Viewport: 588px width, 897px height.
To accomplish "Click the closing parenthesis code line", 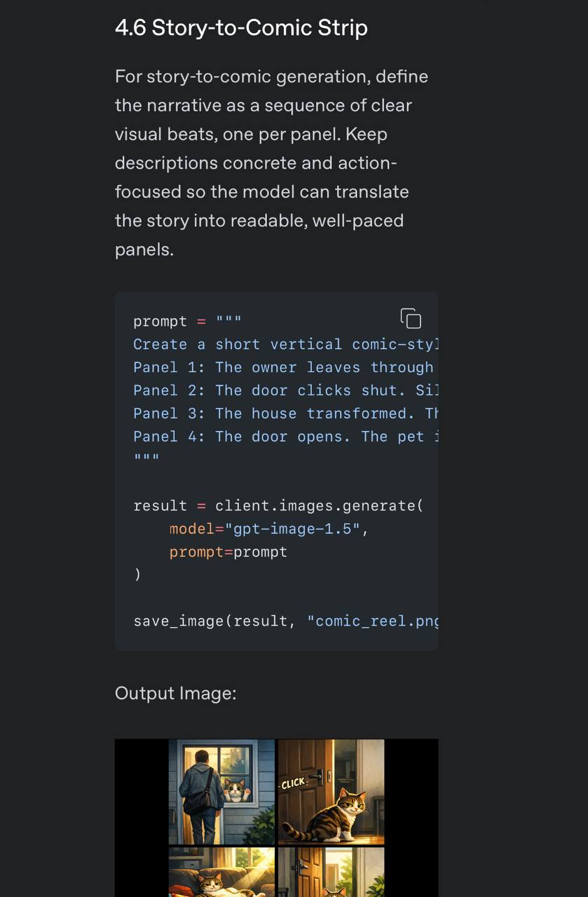I will coord(137,575).
